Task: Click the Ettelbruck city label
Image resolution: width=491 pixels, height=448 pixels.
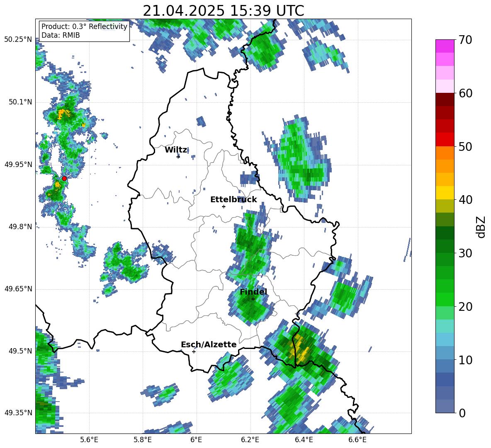Action: pyautogui.click(x=233, y=200)
